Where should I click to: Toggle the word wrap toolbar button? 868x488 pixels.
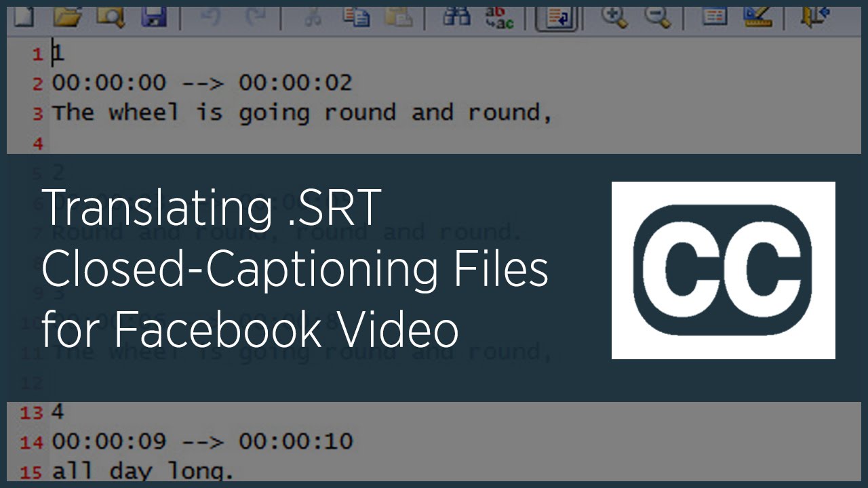(x=557, y=18)
